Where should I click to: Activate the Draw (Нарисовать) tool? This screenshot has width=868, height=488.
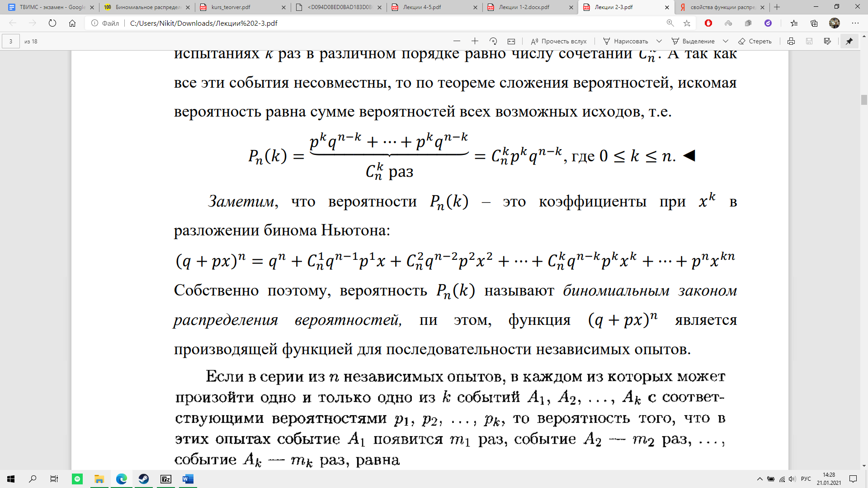(626, 41)
